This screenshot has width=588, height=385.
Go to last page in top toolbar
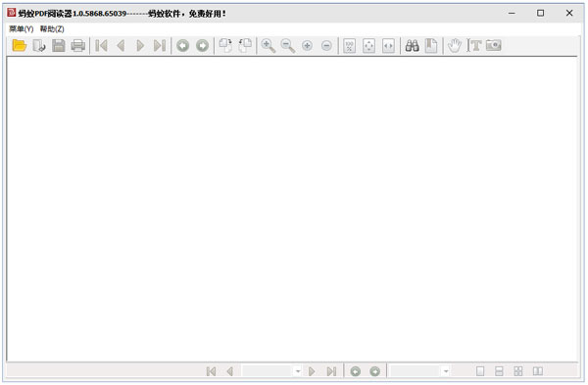160,46
